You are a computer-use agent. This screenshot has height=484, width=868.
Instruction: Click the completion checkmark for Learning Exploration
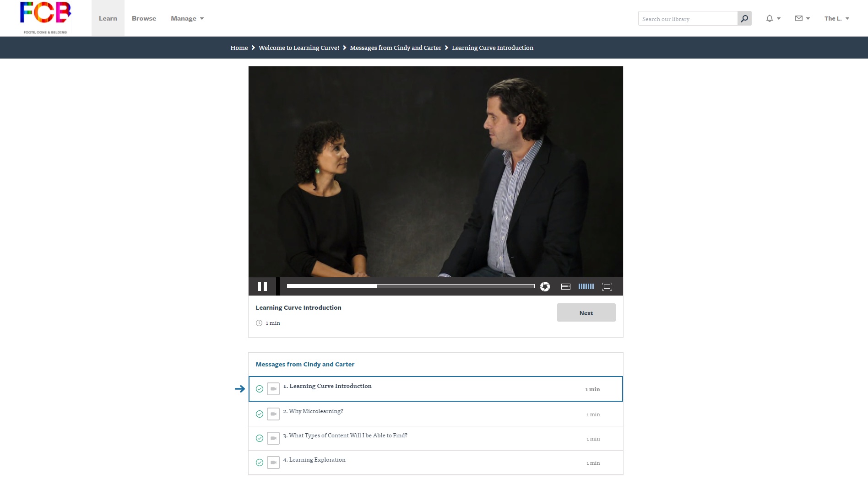(260, 462)
